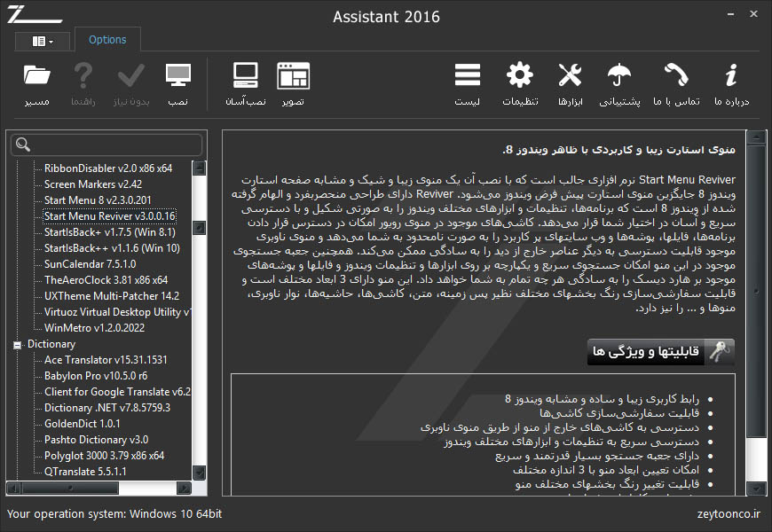Click the نصب install monitor icon

pos(177,75)
